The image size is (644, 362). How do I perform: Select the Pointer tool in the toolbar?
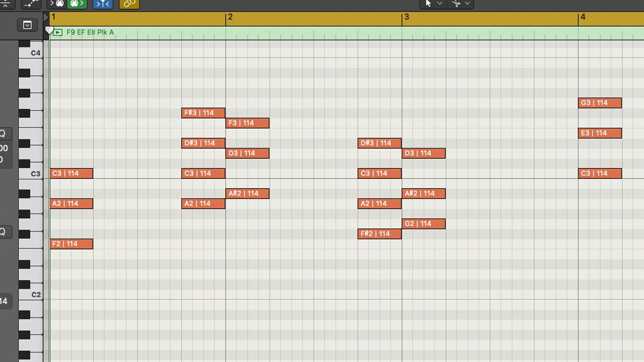428,4
